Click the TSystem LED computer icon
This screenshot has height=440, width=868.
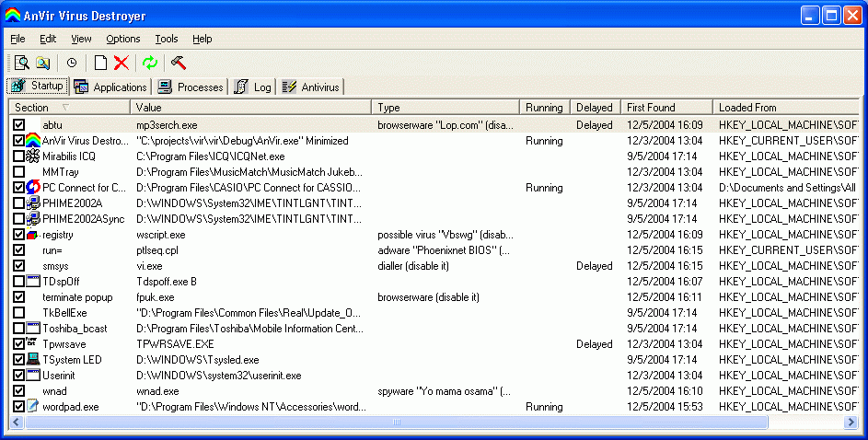point(32,359)
